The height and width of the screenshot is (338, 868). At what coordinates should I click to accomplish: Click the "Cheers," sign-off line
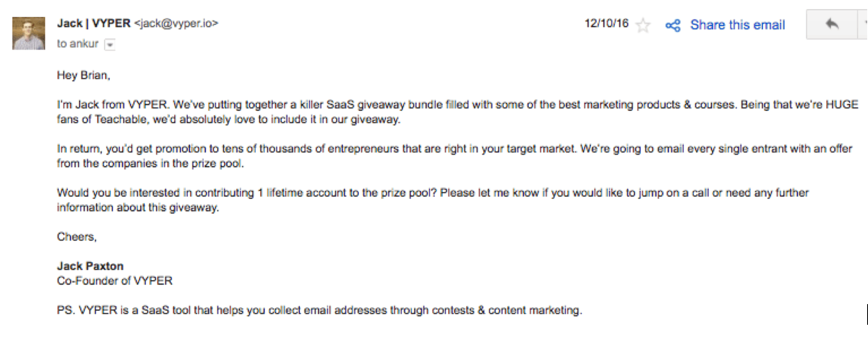point(77,237)
